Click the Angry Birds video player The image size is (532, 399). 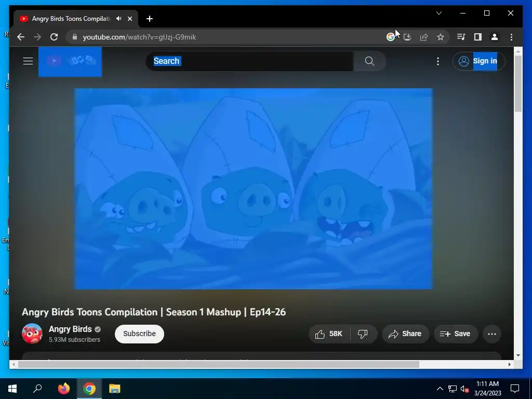[254, 189]
